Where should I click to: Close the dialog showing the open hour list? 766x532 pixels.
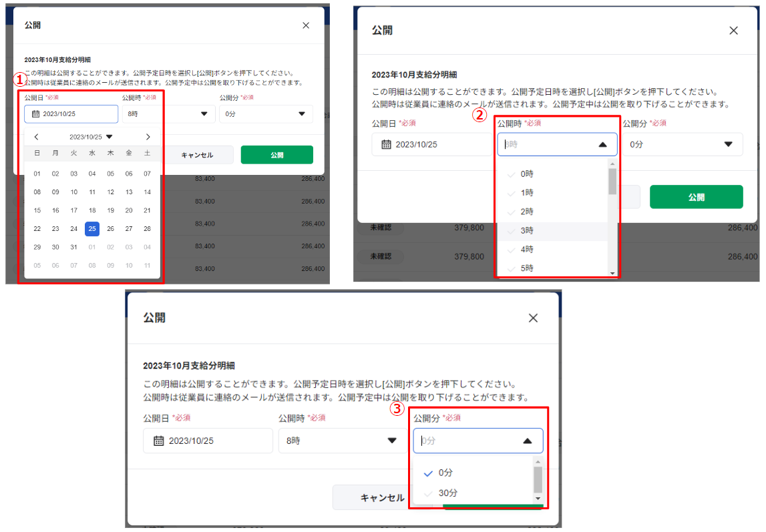[x=733, y=31]
